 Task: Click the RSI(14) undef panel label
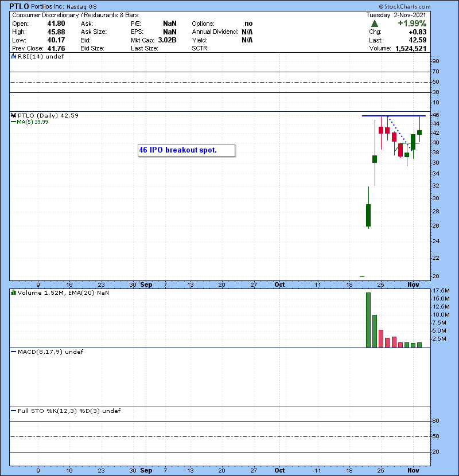(41, 56)
